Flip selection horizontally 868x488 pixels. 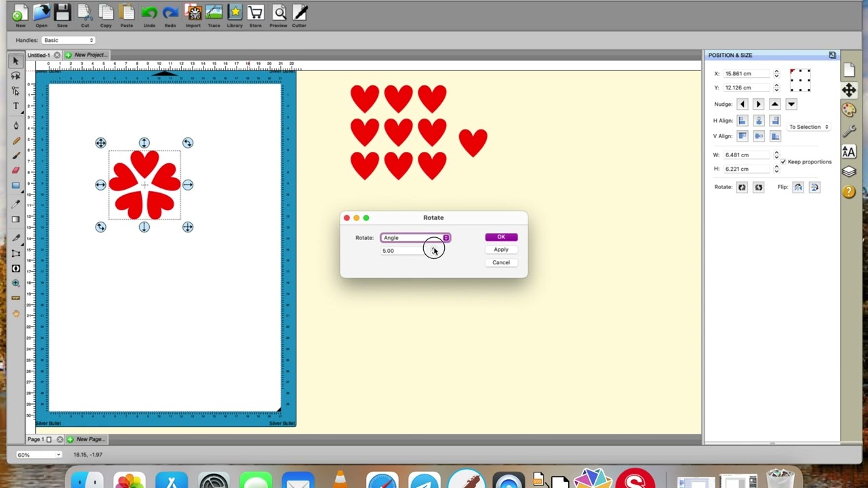798,187
